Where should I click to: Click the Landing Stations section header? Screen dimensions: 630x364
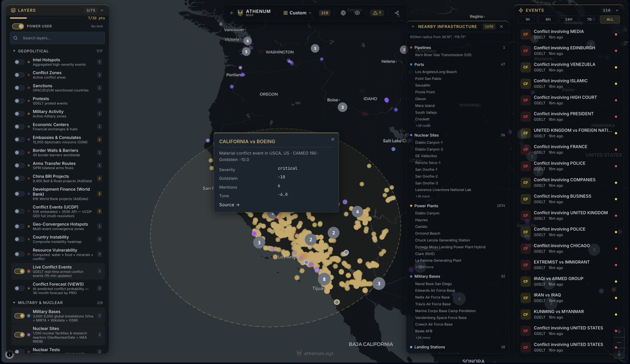(x=458, y=347)
